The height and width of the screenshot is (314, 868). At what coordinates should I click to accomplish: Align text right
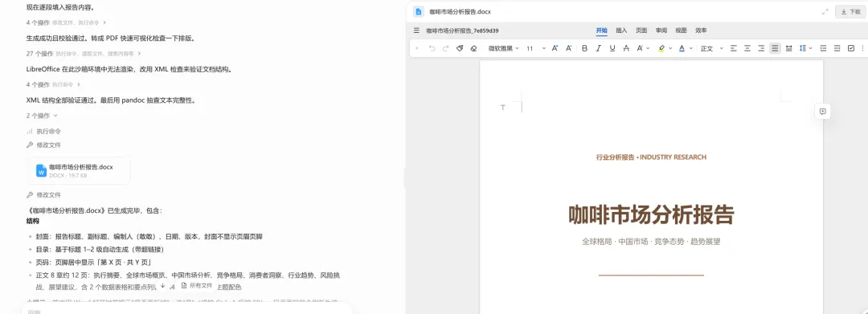click(x=761, y=49)
